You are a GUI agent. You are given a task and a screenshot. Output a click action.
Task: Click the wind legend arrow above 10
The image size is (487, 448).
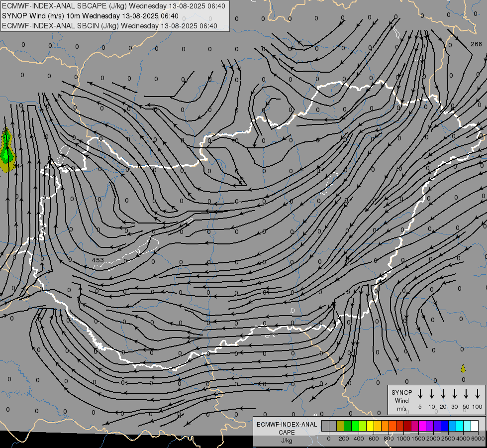click(432, 394)
